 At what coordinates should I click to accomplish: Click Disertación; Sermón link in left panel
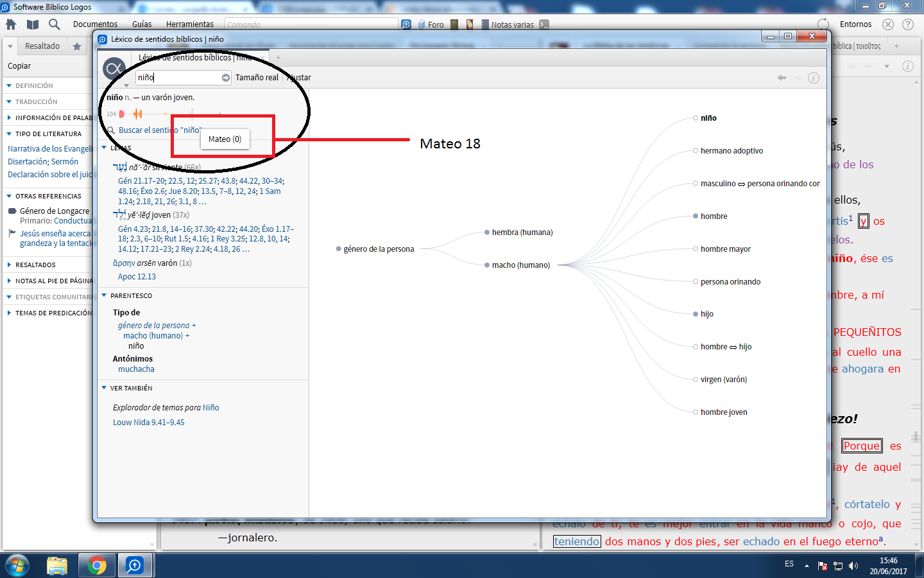click(43, 162)
